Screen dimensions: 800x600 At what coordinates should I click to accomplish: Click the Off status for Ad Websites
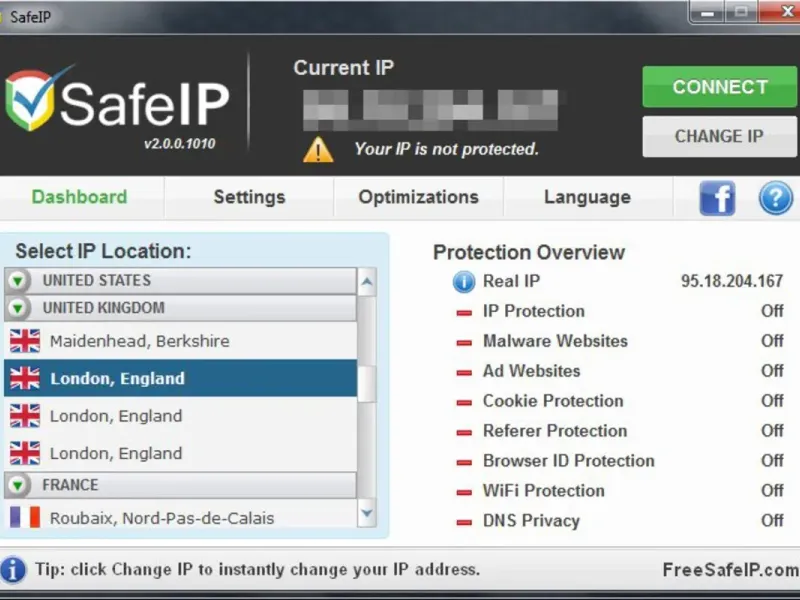click(772, 370)
